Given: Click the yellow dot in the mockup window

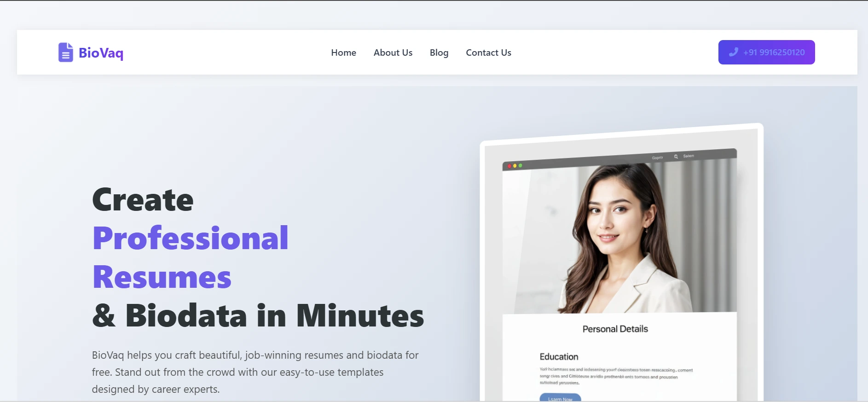Looking at the screenshot, I should (515, 166).
